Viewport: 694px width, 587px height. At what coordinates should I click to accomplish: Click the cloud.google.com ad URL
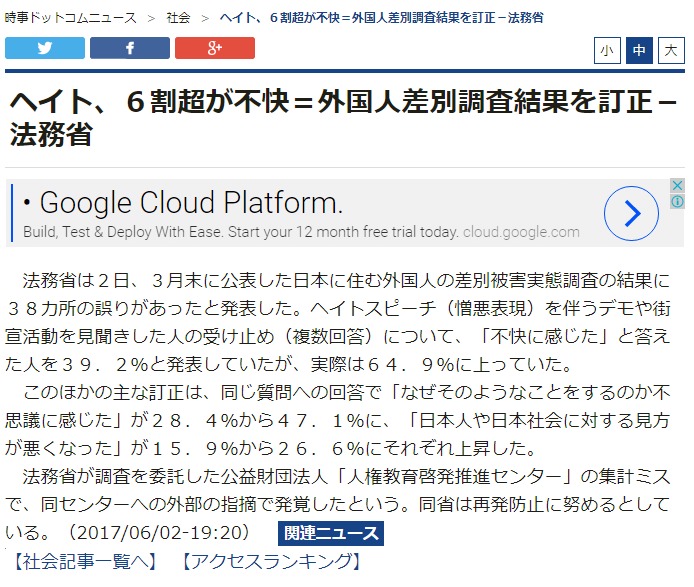(520, 232)
